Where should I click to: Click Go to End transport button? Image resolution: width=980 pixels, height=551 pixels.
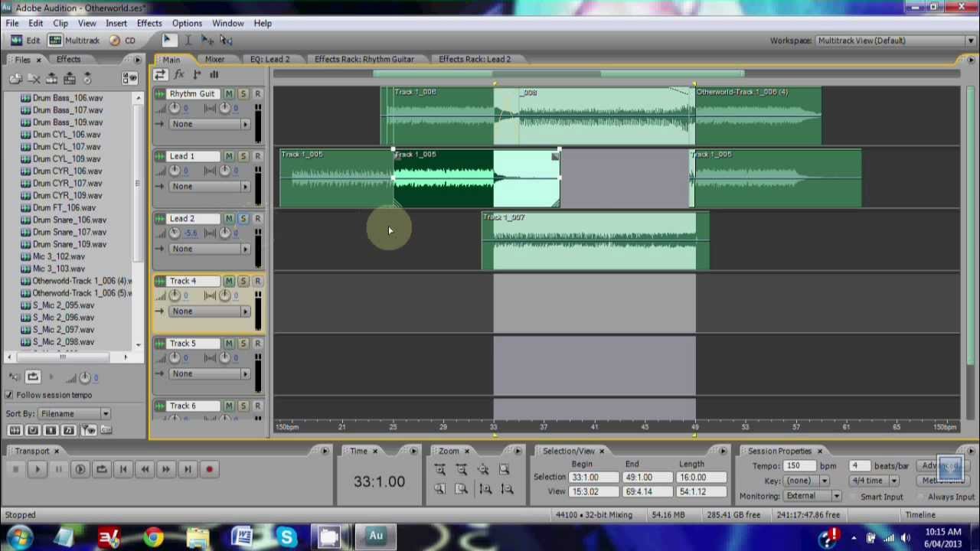(x=188, y=470)
